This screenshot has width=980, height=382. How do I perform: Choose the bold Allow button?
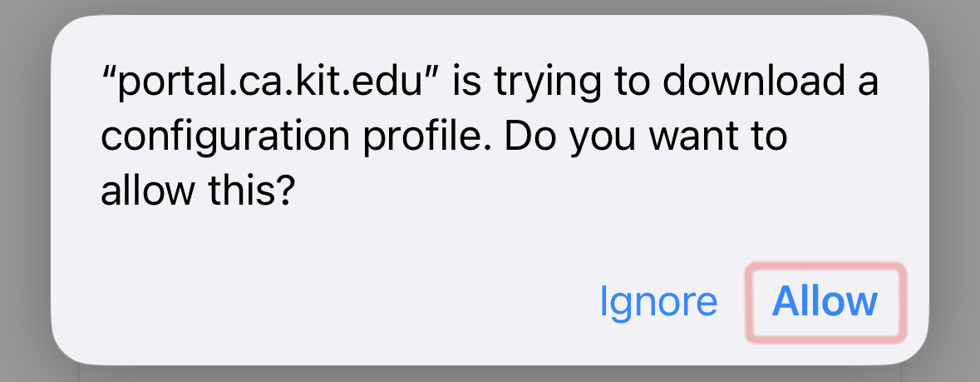[x=825, y=301]
